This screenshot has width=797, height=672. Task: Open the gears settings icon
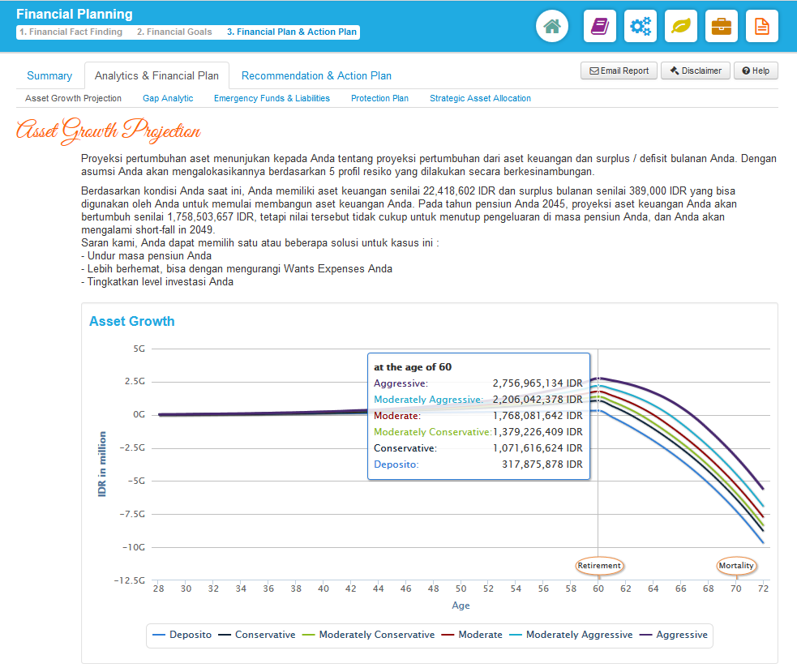(641, 27)
